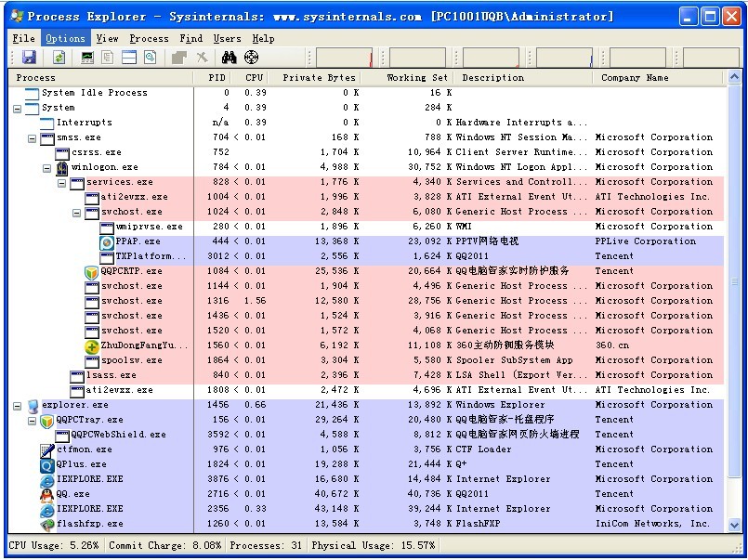This screenshot has width=748, height=560.
Task: Open System Information graph icon in toolbar
Action: click(x=87, y=58)
